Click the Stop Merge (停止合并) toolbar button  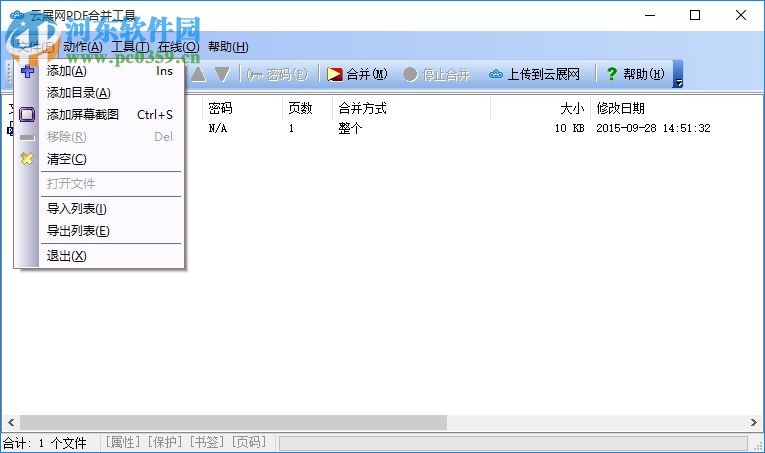(x=437, y=74)
